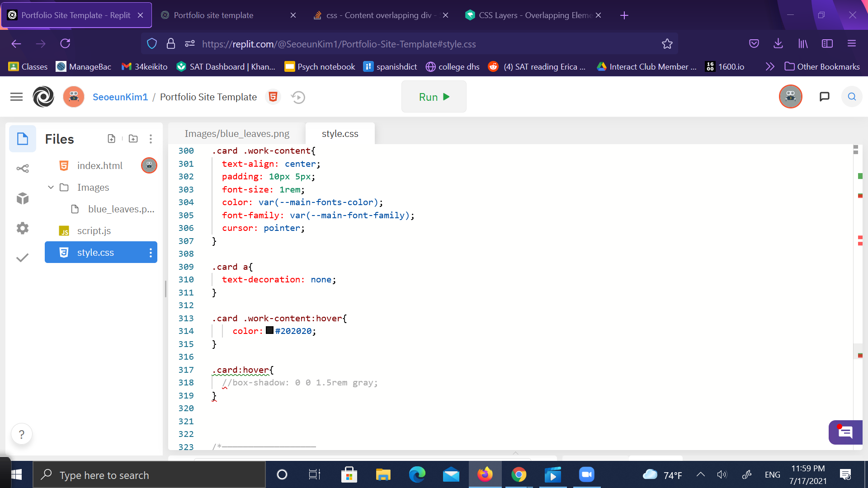
Task: Toggle the Files panel sidebar icon
Action: coord(23,139)
